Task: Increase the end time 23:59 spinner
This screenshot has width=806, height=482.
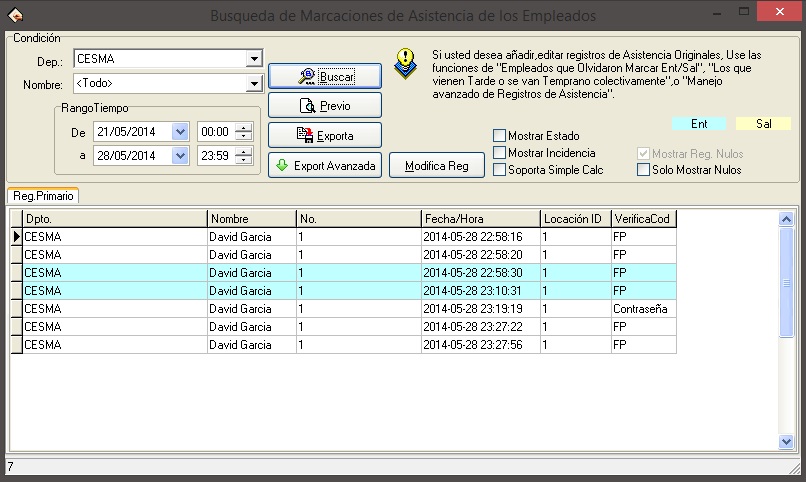Action: click(x=244, y=151)
